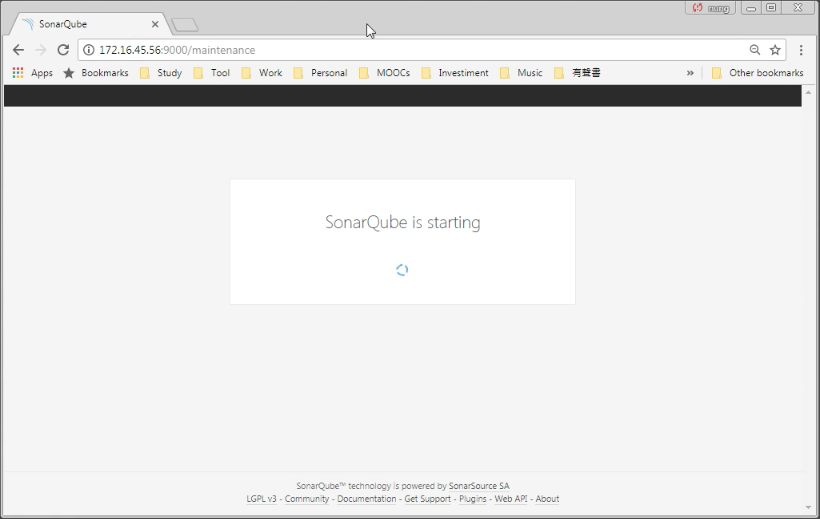
Task: Click the zoom magnifier icon in address bar
Action: pos(755,50)
